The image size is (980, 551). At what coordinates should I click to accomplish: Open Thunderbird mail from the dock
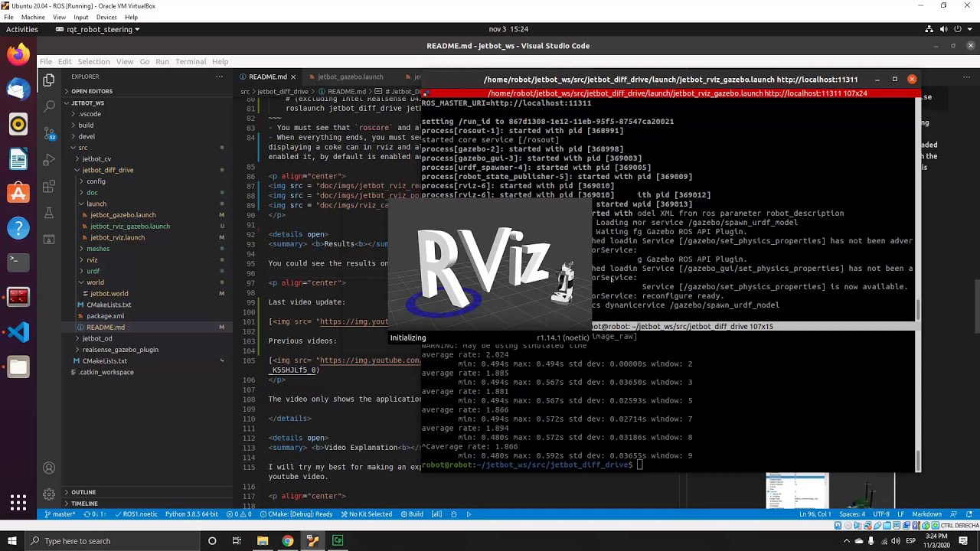tap(18, 90)
